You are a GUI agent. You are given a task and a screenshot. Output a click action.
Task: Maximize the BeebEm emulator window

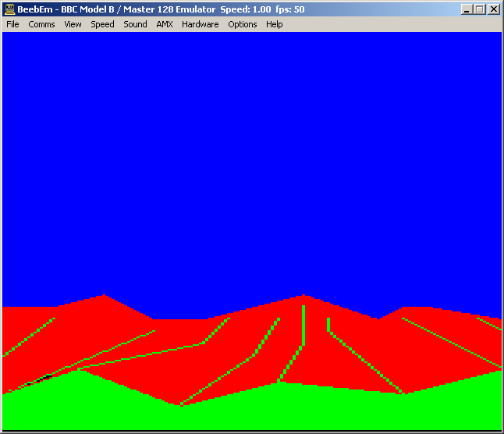click(479, 9)
